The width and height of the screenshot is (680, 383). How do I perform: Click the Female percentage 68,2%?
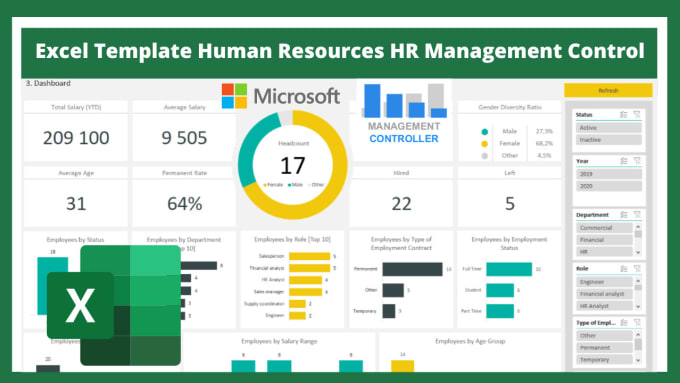[x=544, y=143]
